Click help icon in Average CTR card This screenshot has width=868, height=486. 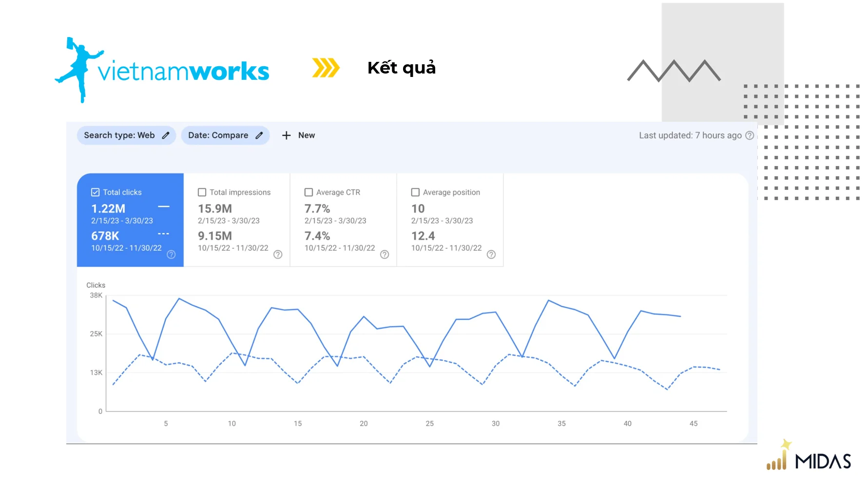pos(385,255)
